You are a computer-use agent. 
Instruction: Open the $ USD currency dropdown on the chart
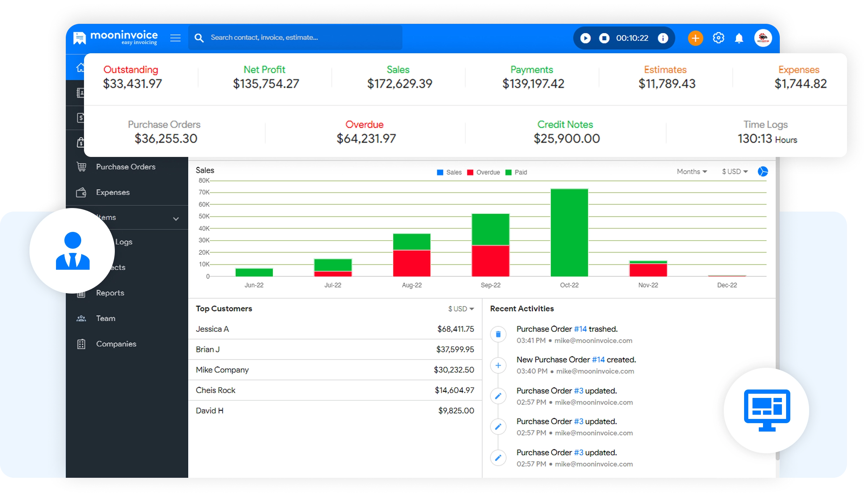click(734, 172)
